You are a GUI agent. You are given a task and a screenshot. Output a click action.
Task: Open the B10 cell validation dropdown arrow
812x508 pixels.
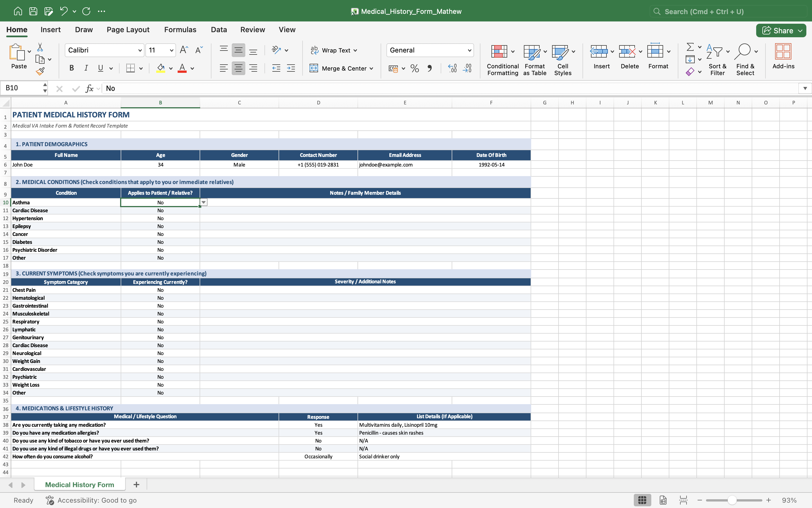(203, 202)
